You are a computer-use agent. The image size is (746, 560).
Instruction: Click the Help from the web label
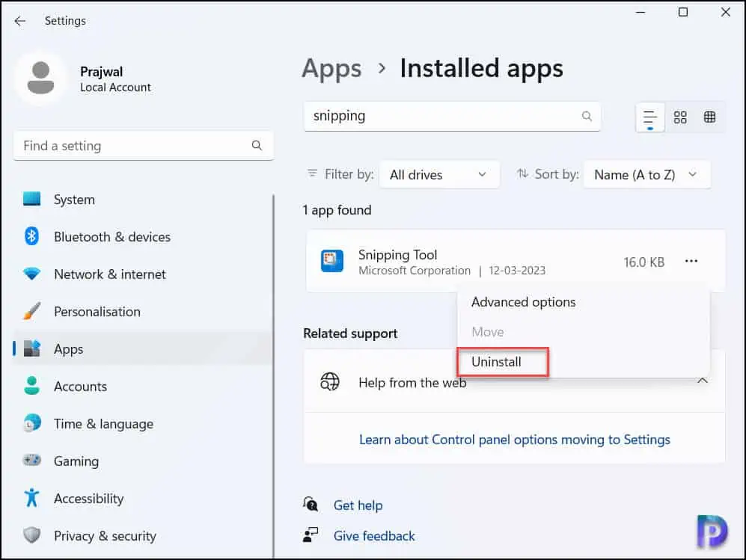[x=412, y=383]
